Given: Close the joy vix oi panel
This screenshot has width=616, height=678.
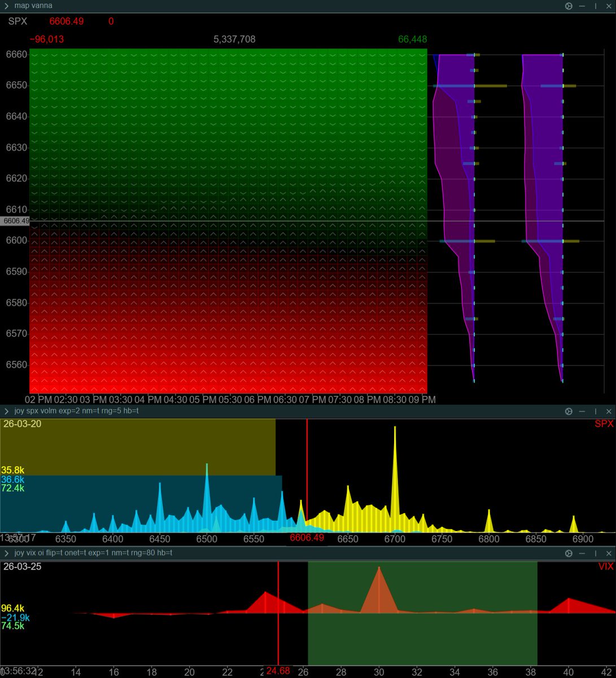Looking at the screenshot, I should tap(609, 554).
